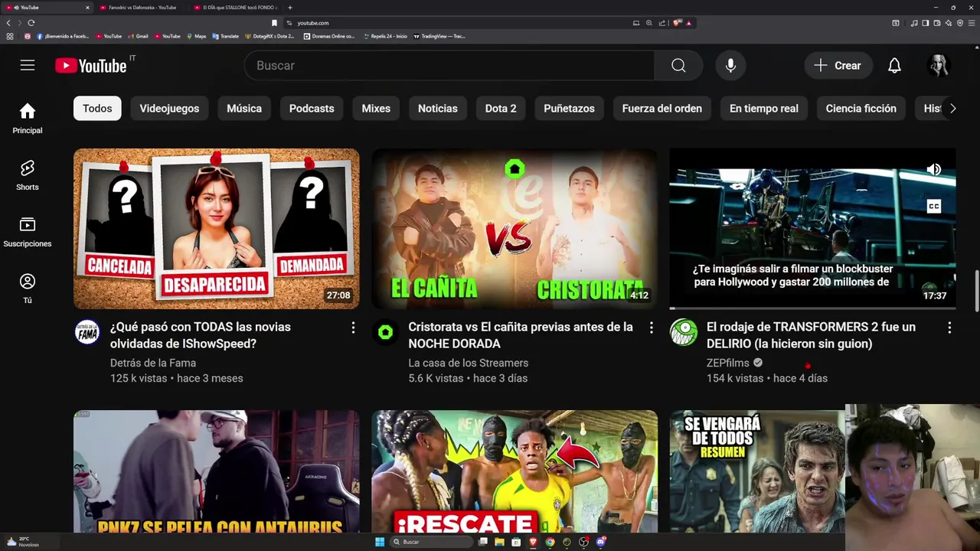Open El rodaje de TRANSFORMERS 2 title

point(811,335)
